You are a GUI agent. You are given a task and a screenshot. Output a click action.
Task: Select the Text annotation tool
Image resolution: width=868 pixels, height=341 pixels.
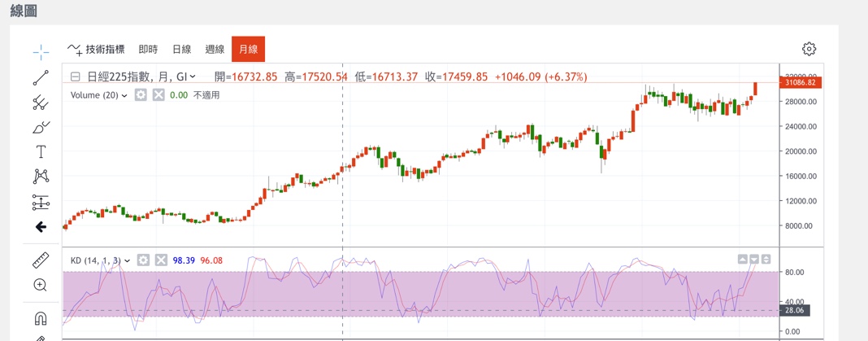[41, 152]
